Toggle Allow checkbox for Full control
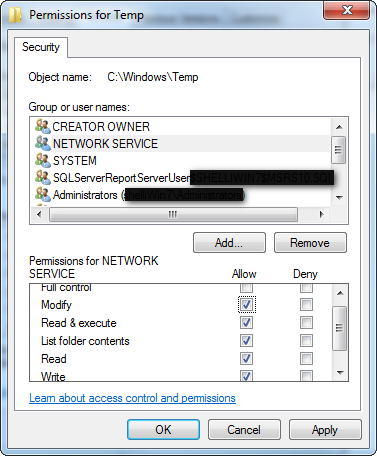 tap(246, 287)
